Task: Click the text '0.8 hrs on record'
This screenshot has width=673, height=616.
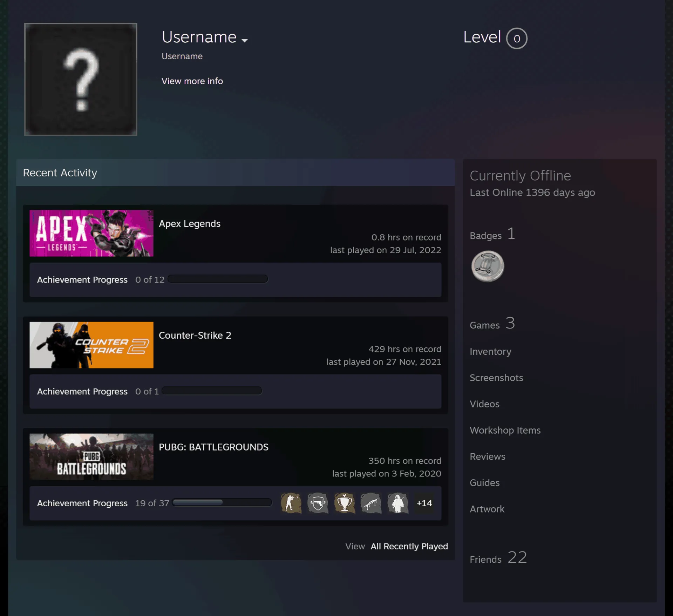Action: 406,237
